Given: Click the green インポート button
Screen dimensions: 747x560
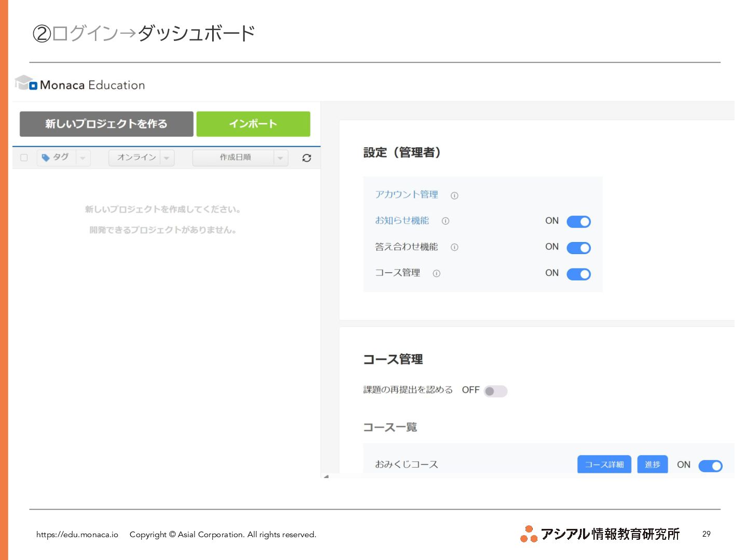Looking at the screenshot, I should pos(253,124).
